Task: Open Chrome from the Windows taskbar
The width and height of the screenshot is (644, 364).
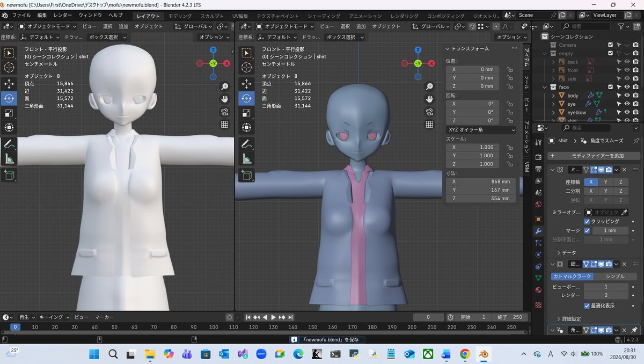Action: click(x=465, y=354)
